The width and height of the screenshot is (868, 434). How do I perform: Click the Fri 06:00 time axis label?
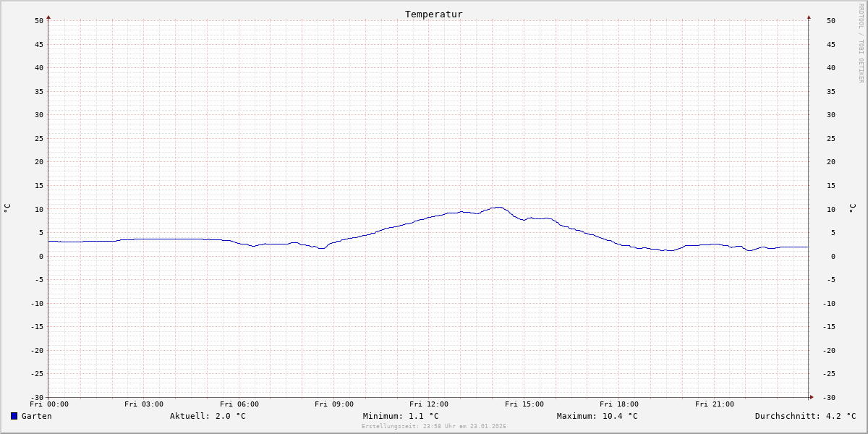239,404
